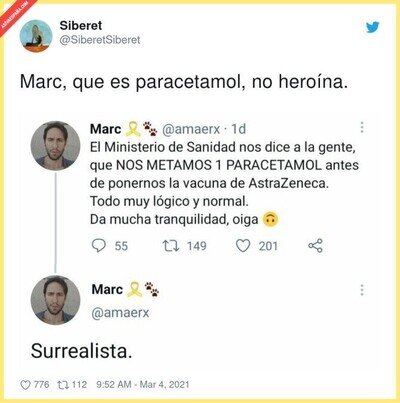Open share icon on quoted tweet
Viewport: 400px width, 403px height.
pos(315,246)
